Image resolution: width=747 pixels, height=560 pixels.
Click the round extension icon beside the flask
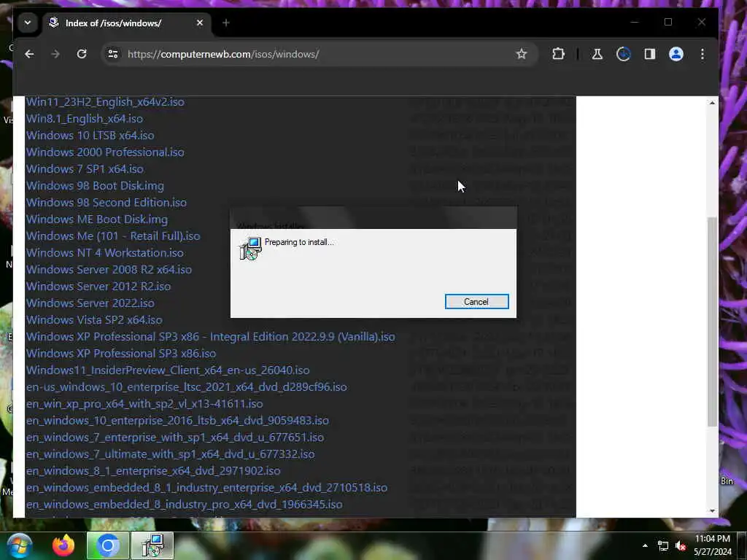(624, 54)
